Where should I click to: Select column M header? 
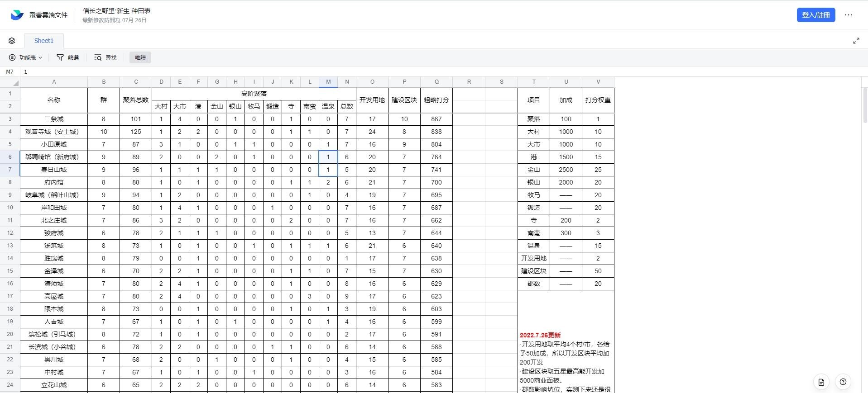click(328, 82)
